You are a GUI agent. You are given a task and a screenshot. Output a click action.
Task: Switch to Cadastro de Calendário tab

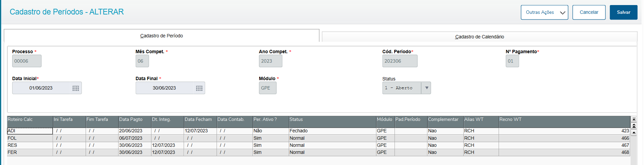point(479,37)
